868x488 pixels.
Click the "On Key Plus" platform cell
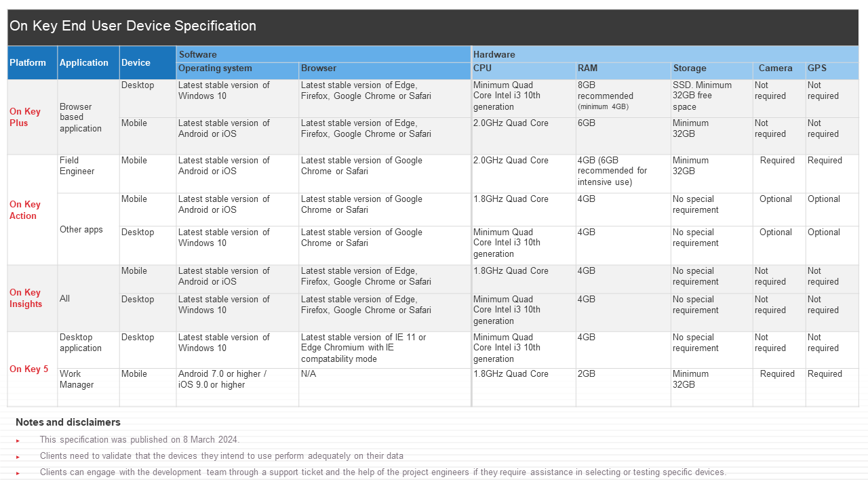[x=33, y=117]
